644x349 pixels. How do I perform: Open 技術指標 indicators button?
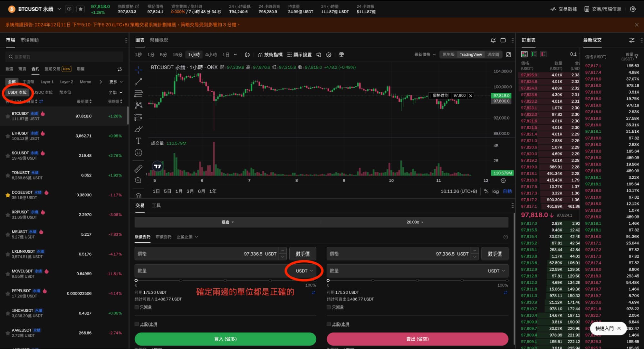coord(270,55)
